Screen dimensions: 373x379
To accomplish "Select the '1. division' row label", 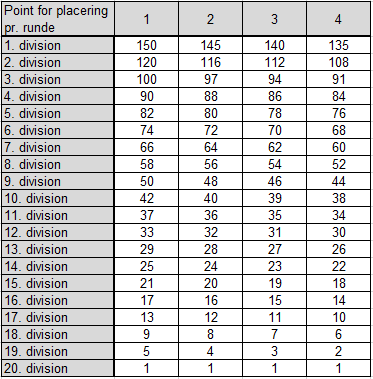I will 58,45.
